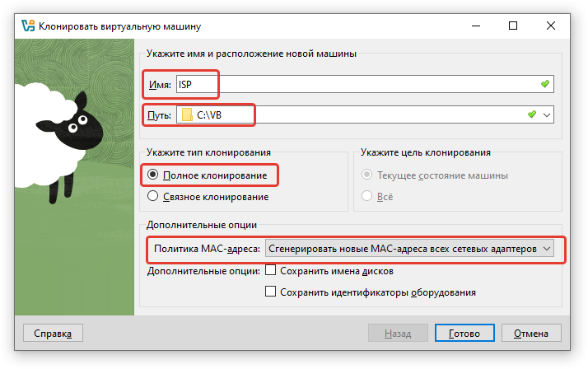The image size is (588, 369).
Task: Select the Всё clone target option
Action: [366, 196]
